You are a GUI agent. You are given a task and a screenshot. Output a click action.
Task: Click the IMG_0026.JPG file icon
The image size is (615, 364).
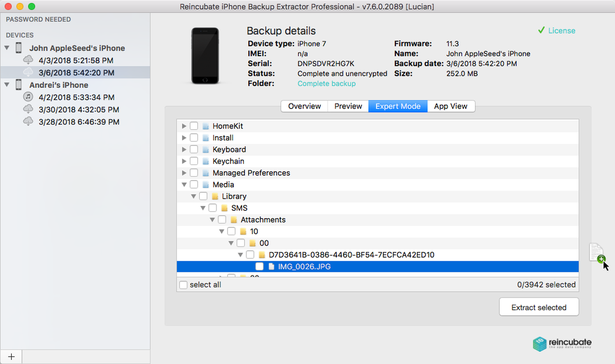[271, 267]
